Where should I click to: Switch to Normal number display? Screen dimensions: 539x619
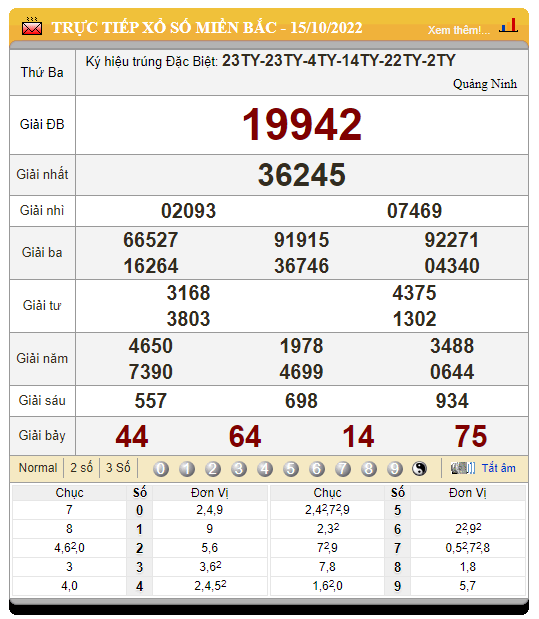tap(38, 468)
